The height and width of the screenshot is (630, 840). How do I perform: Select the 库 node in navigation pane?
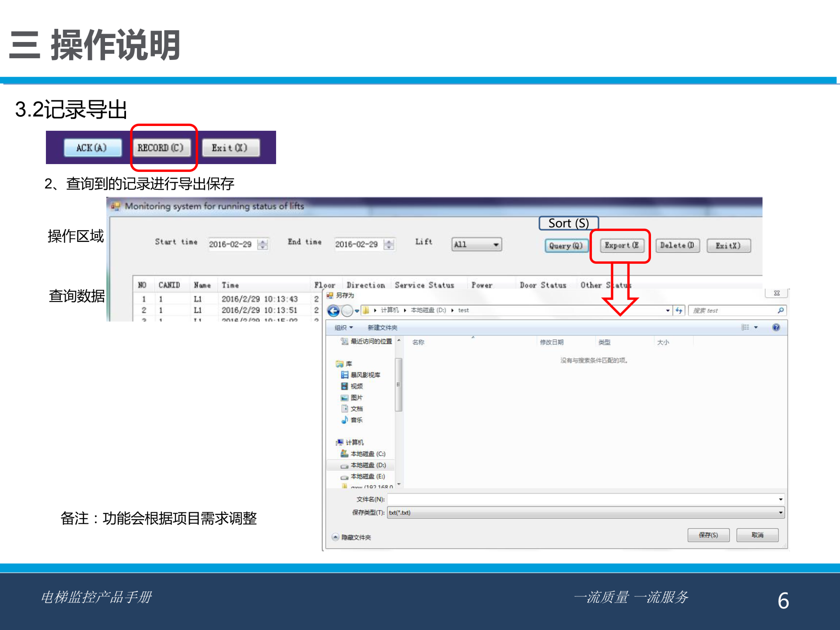point(344,364)
